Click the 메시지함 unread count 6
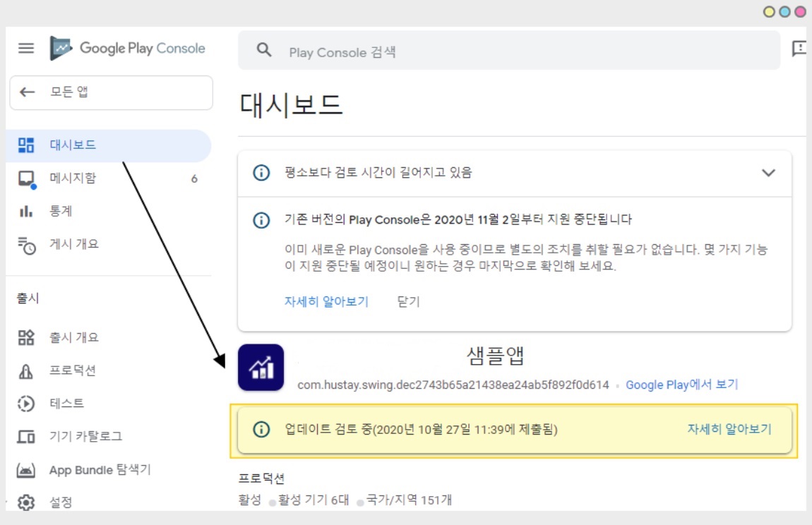The width and height of the screenshot is (812, 525). coord(194,179)
